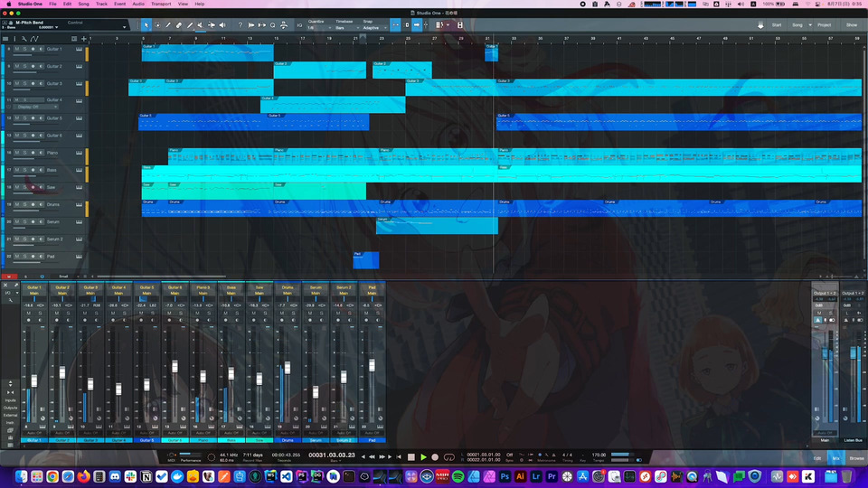Click the Record button in transport
Viewport: 868px width, 488px height.
coord(435,457)
